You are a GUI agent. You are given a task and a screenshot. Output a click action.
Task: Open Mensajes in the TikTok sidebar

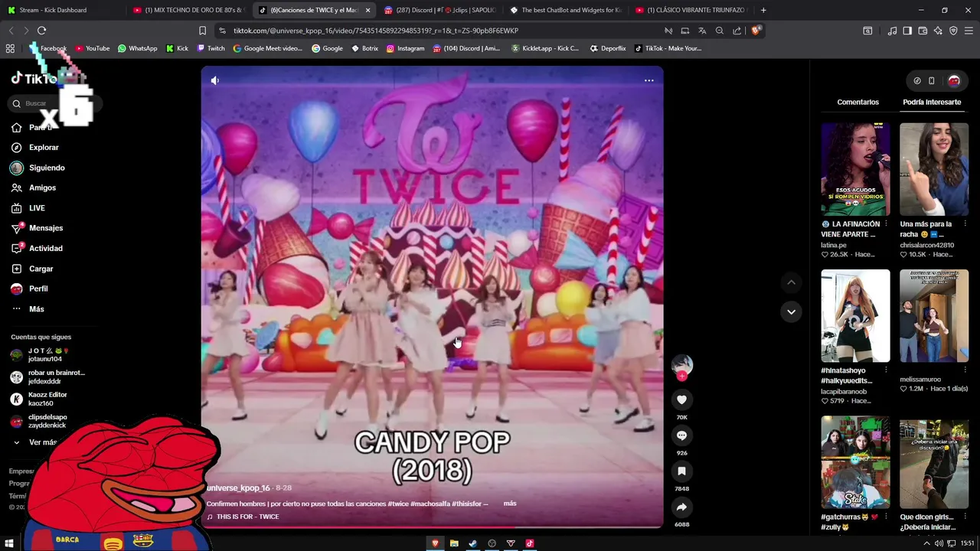pyautogui.click(x=46, y=228)
